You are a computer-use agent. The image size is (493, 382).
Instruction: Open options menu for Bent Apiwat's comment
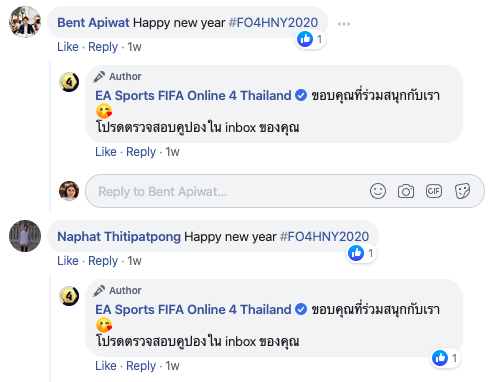coord(344,24)
